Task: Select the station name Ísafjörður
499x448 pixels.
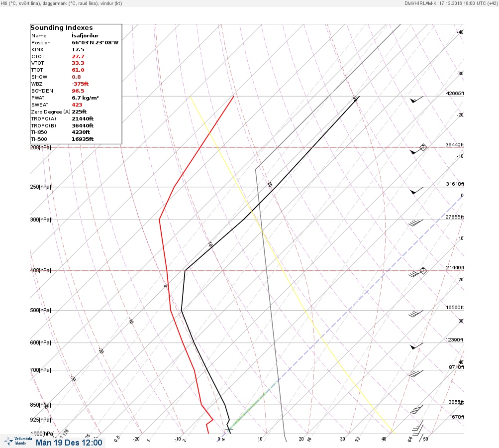Action: (85, 36)
